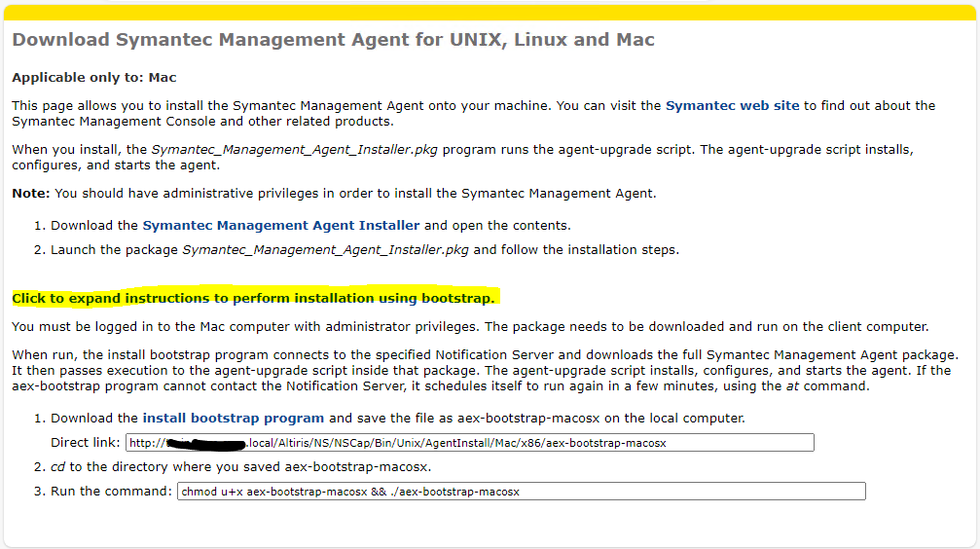The height and width of the screenshot is (549, 980).
Task: Focus the chmod command text field
Action: tap(521, 492)
